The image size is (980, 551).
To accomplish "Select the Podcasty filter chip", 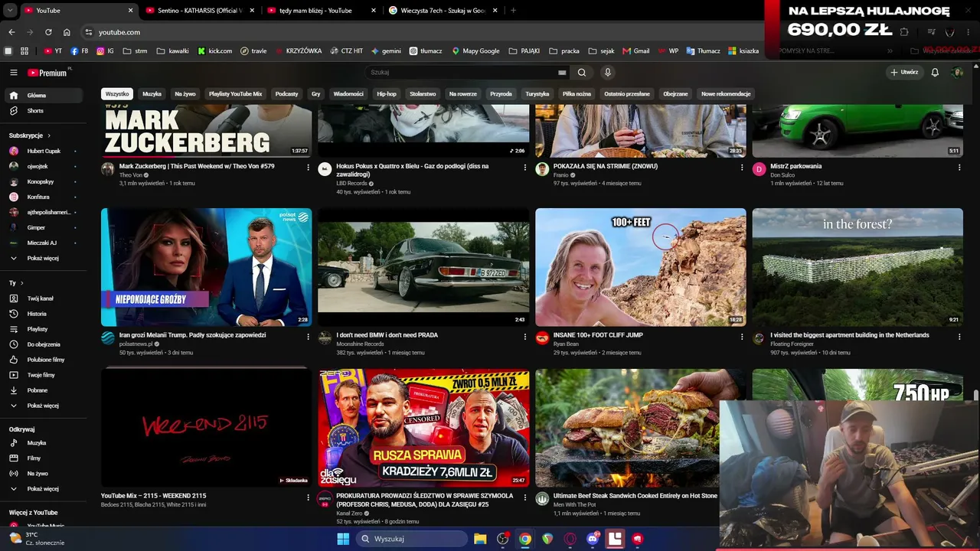I will coord(286,94).
